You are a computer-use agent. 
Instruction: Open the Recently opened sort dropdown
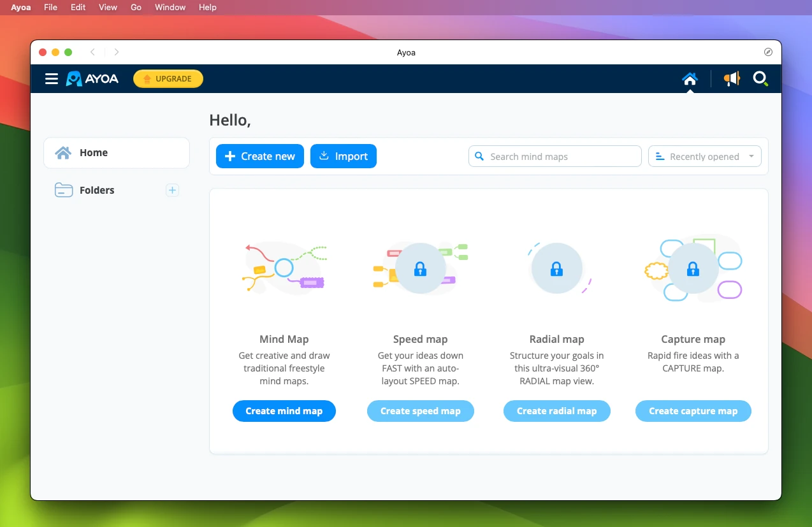click(704, 156)
